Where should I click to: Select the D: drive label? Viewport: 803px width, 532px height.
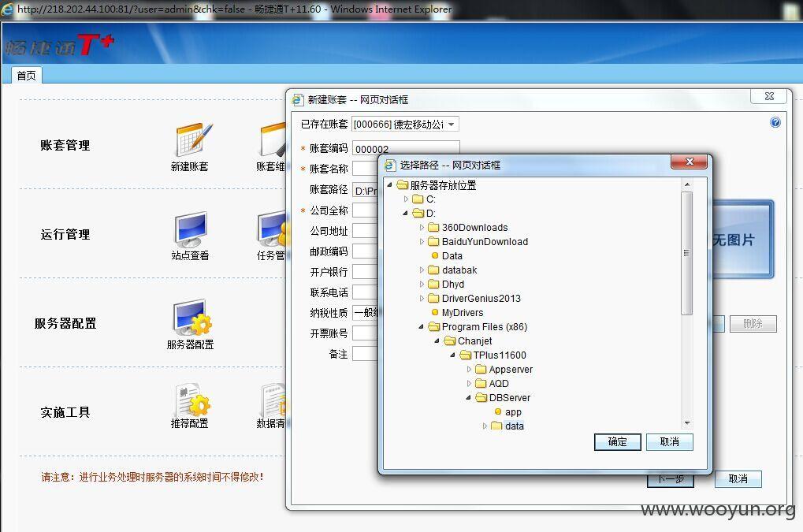click(431, 213)
